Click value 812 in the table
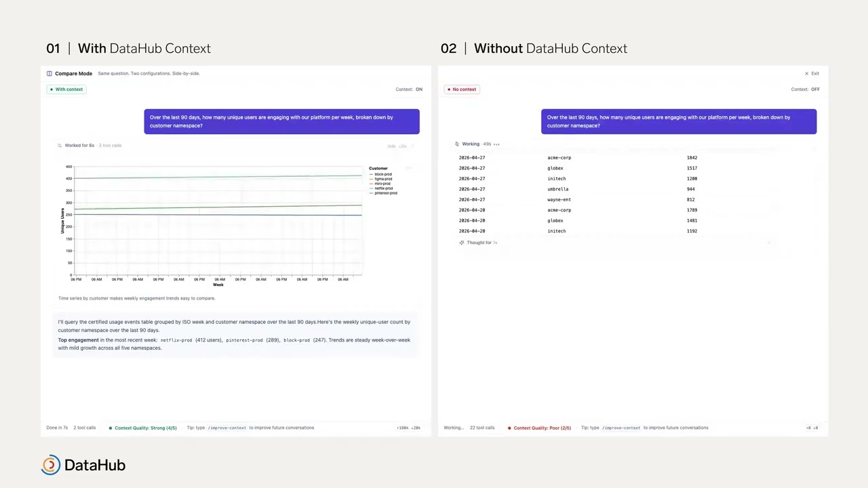 point(690,200)
